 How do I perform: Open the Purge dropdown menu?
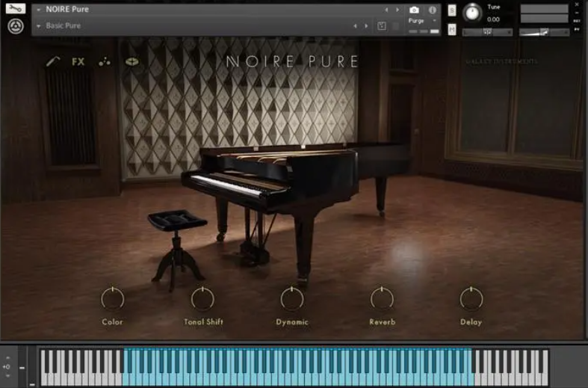pyautogui.click(x=422, y=21)
